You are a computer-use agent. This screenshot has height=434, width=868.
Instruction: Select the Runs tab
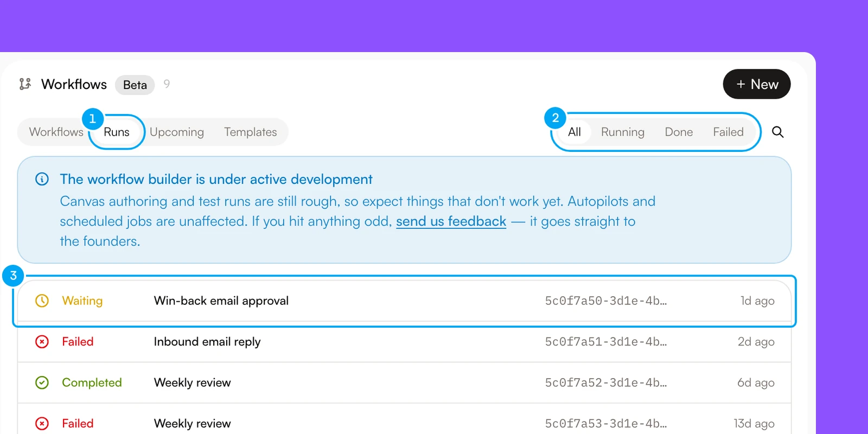tap(117, 132)
